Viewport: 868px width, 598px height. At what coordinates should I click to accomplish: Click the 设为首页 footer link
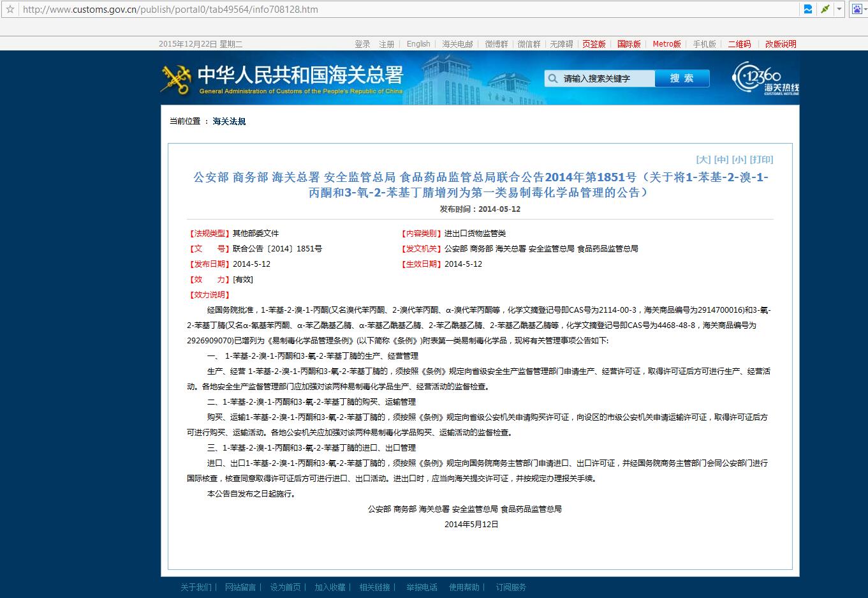(285, 587)
